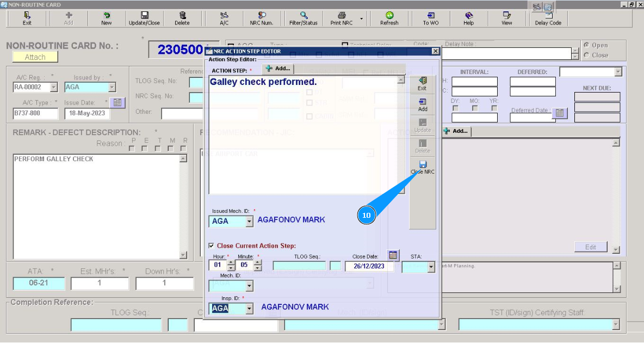Expand the Issued by dropdown
The width and height of the screenshot is (644, 343).
pyautogui.click(x=112, y=87)
